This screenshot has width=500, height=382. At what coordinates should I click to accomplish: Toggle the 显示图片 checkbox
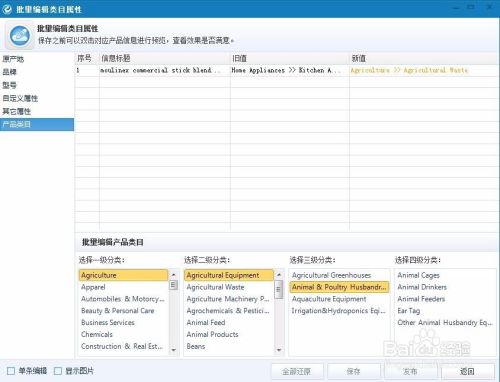coord(58,371)
